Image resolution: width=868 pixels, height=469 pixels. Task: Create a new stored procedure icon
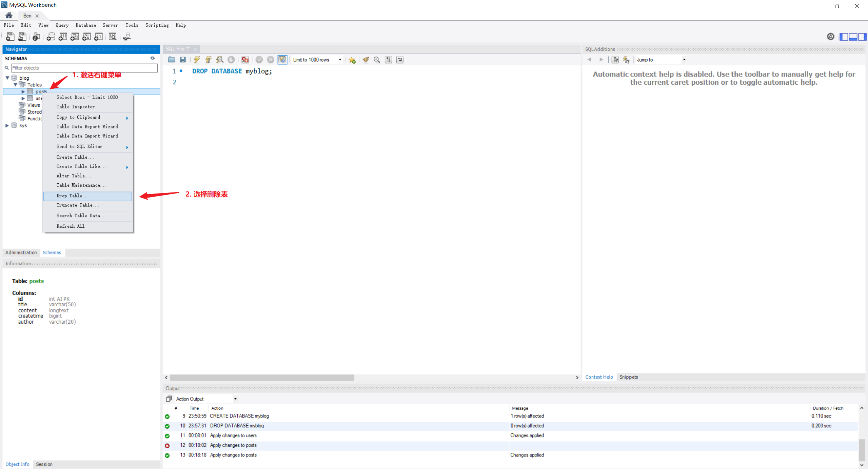point(86,37)
